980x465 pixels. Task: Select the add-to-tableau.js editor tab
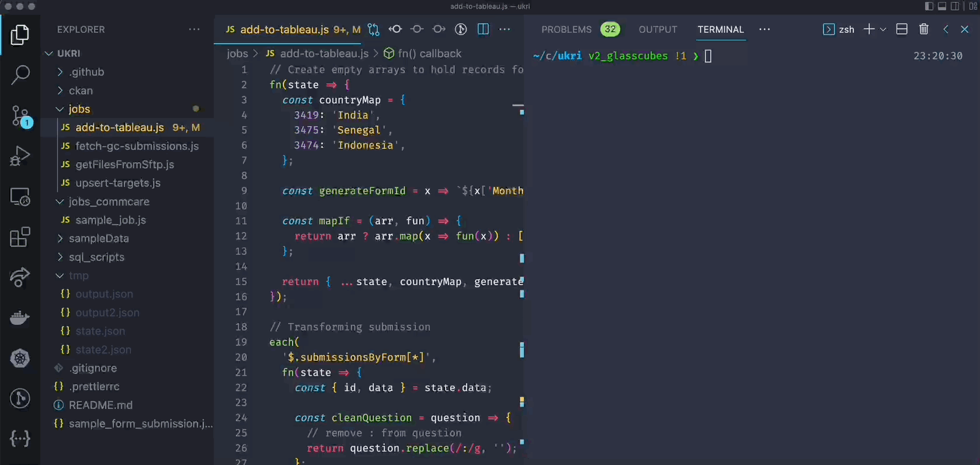[x=287, y=29]
